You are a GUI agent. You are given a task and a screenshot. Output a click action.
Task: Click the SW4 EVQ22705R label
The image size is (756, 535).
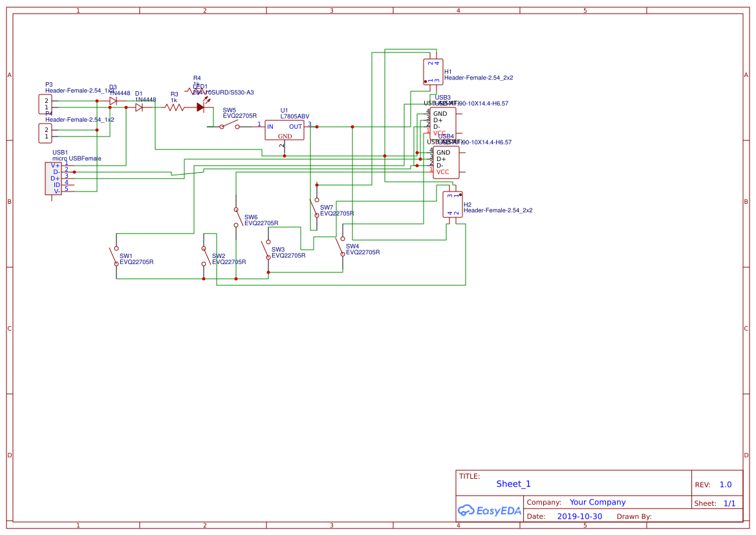[x=363, y=252]
